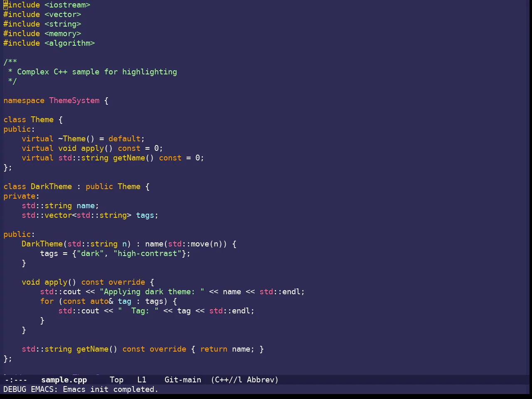This screenshot has height=399, width=532.
Task: Click the 'DarkTheme' name in class declaration line
Action: coord(52,187)
